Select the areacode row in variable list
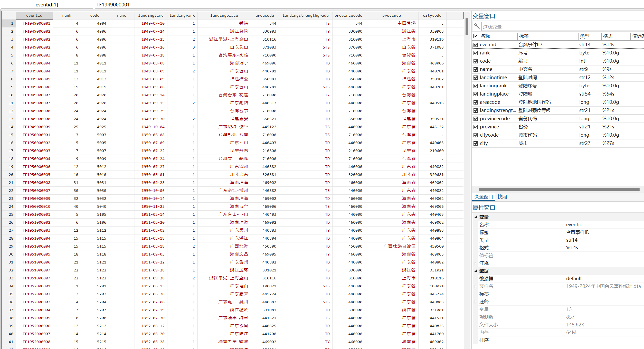644x349 pixels. point(490,102)
